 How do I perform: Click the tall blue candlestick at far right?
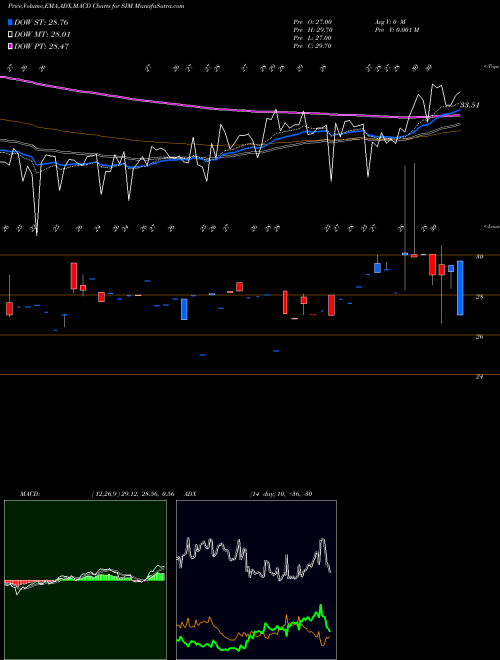(460, 288)
